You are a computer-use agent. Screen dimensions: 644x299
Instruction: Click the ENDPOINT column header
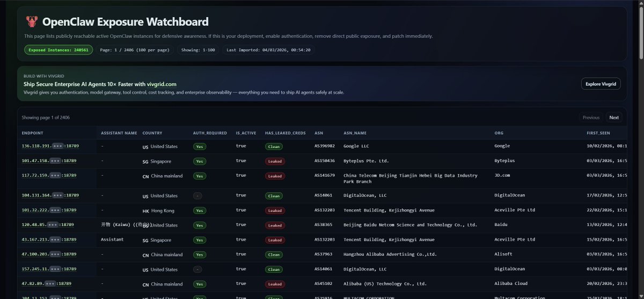[x=33, y=133]
